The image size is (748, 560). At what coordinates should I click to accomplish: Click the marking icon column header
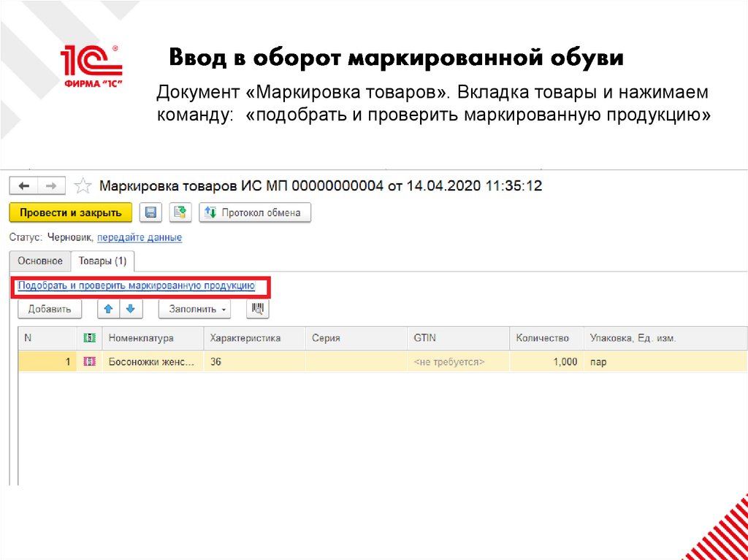90,338
